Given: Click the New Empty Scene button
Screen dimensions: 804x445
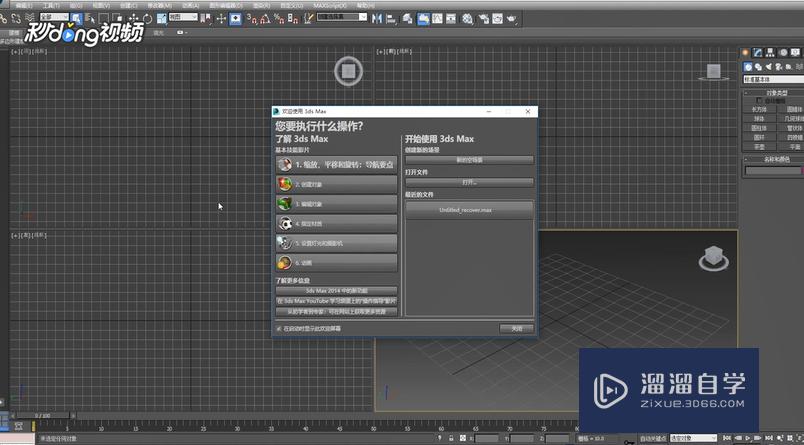Looking at the screenshot, I should point(469,159).
